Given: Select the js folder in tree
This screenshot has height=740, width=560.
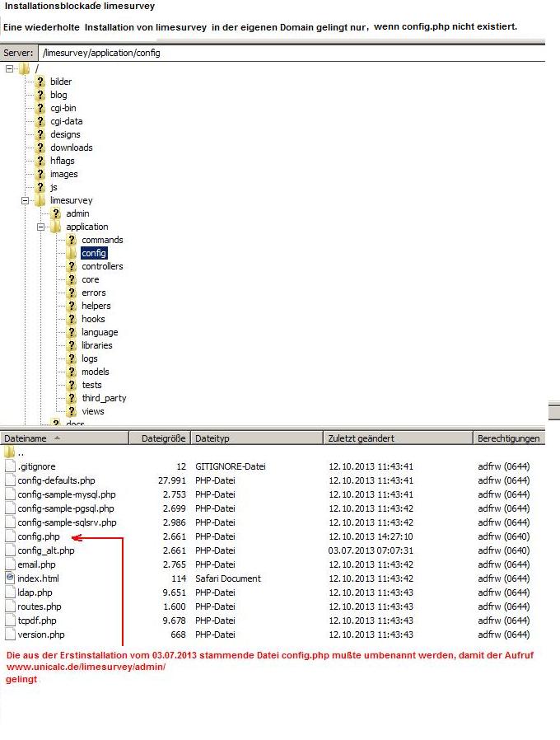Looking at the screenshot, I should tap(54, 187).
